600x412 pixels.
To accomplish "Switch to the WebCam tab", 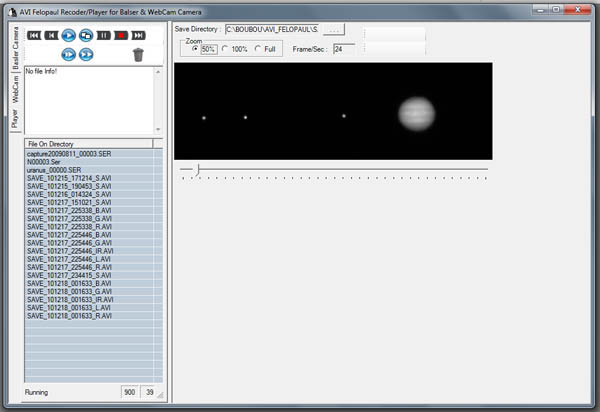I will pyautogui.click(x=15, y=89).
